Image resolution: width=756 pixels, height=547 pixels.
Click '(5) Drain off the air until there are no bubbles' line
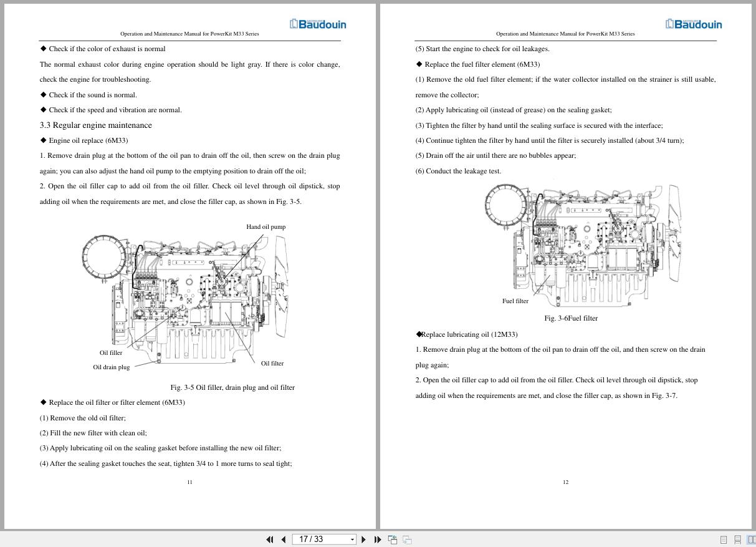[x=495, y=156]
